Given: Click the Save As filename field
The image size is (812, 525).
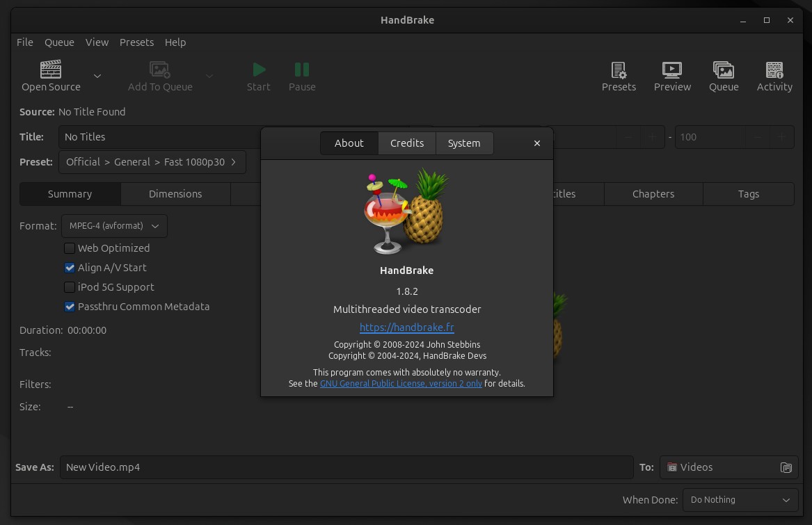Looking at the screenshot, I should click(x=347, y=467).
